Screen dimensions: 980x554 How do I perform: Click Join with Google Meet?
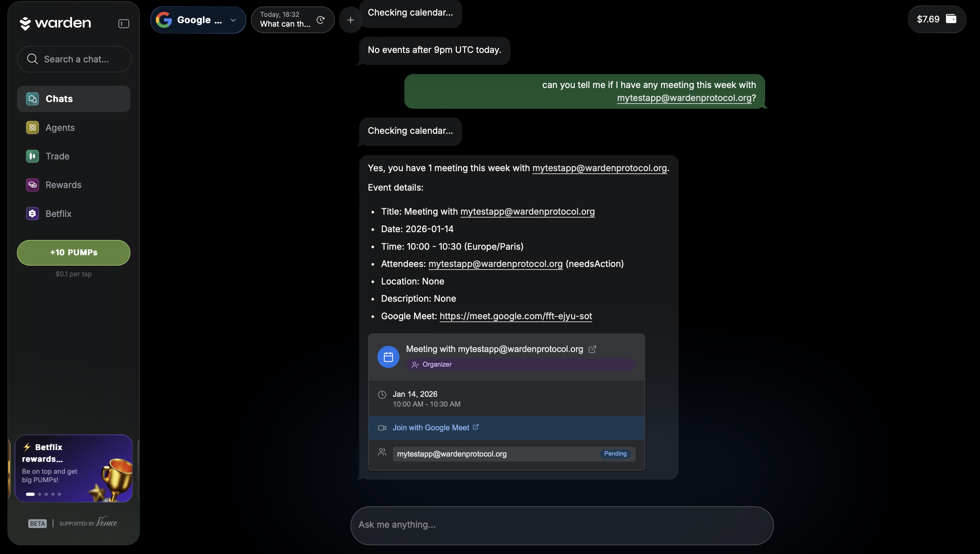click(x=431, y=428)
